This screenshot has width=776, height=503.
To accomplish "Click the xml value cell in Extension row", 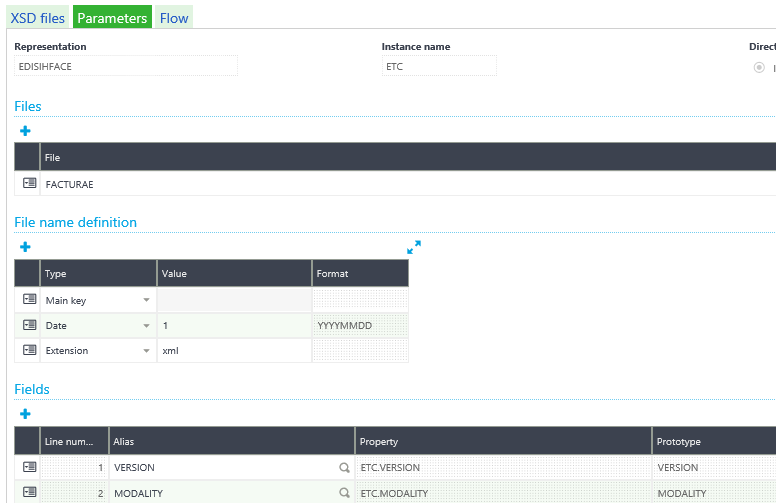I will point(234,351).
